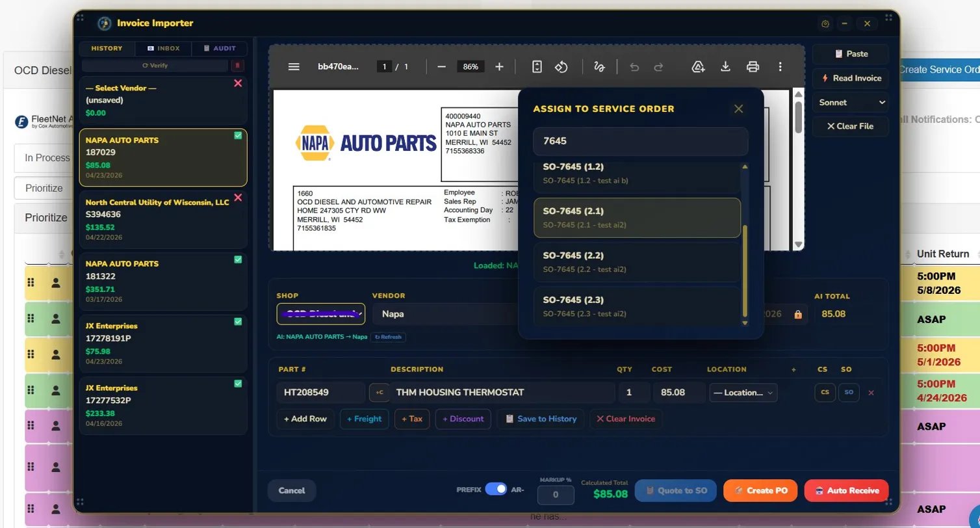
Task: Click the Markup % input field
Action: pos(556,495)
